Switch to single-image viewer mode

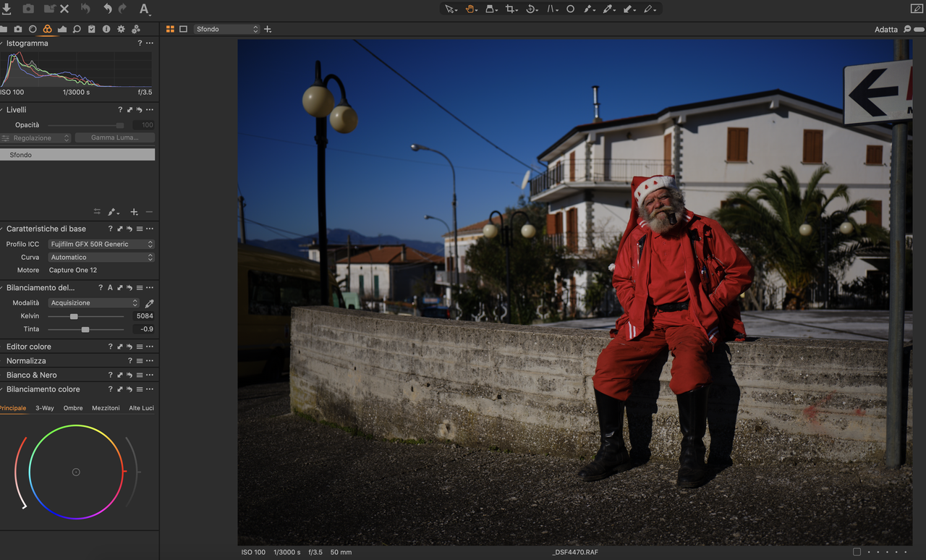[x=184, y=29]
